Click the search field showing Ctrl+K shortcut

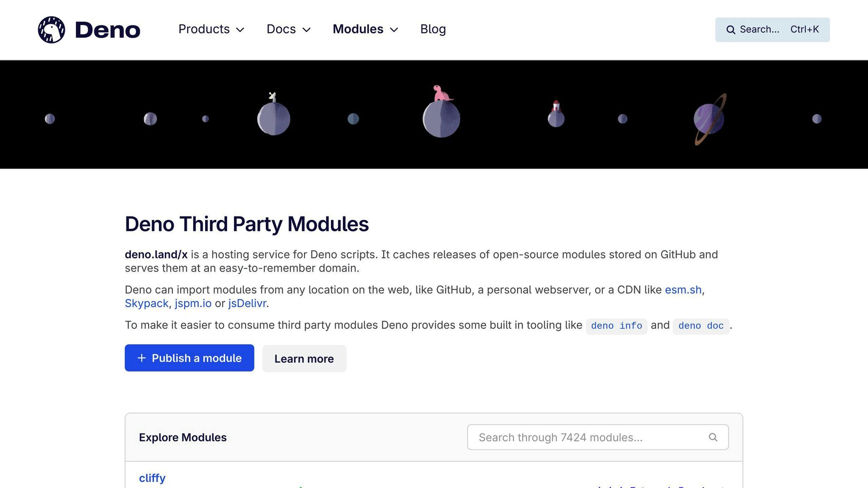pyautogui.click(x=772, y=30)
